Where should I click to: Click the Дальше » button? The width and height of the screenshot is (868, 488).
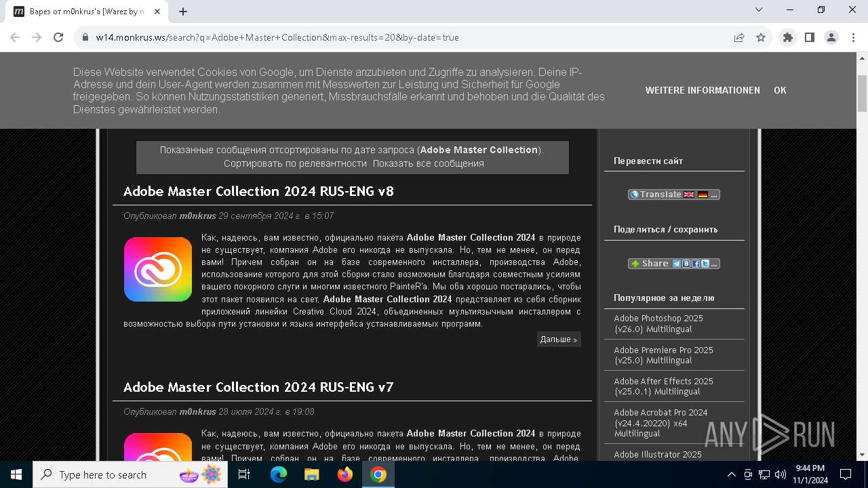[x=559, y=339]
